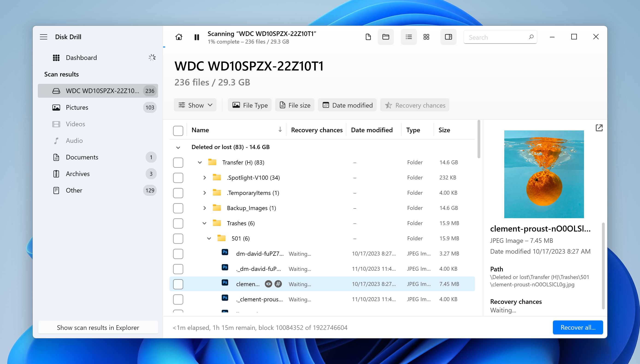
Task: Sort by Size column header
Action: pos(444,130)
